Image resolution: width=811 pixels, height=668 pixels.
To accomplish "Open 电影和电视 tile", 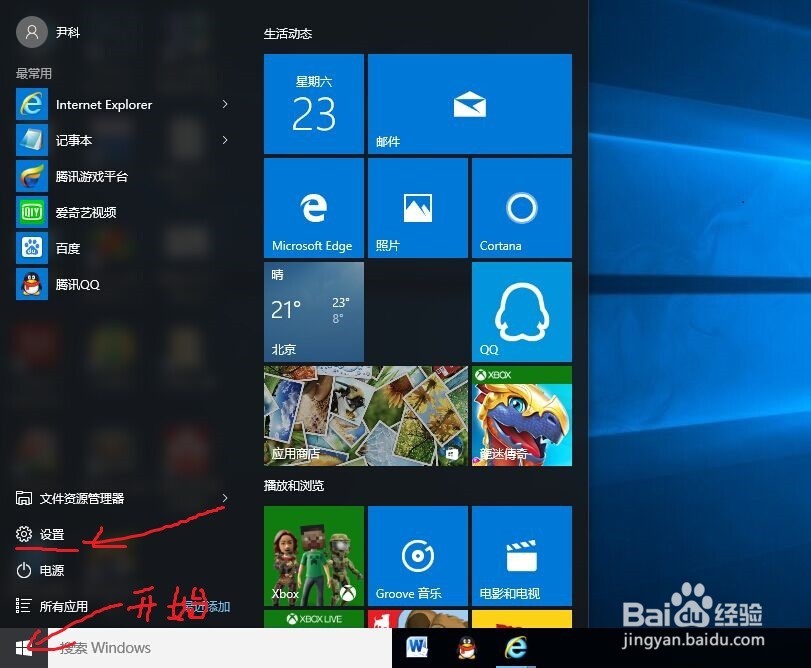I will [x=522, y=556].
